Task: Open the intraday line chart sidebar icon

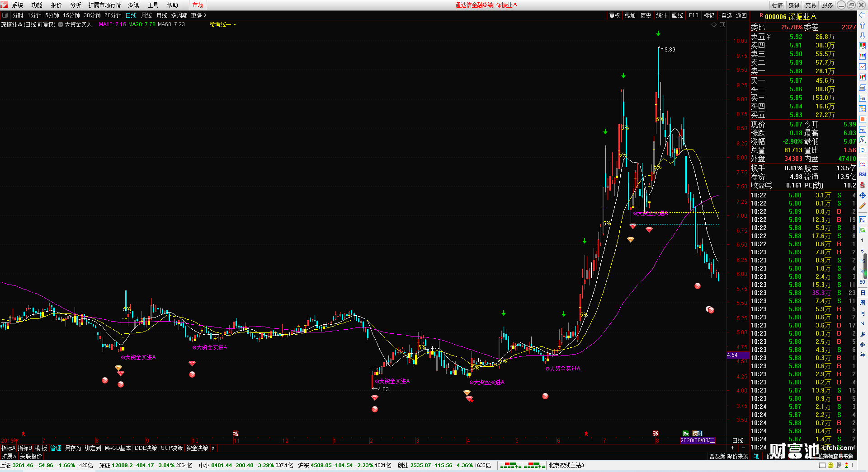Action: pos(863,67)
